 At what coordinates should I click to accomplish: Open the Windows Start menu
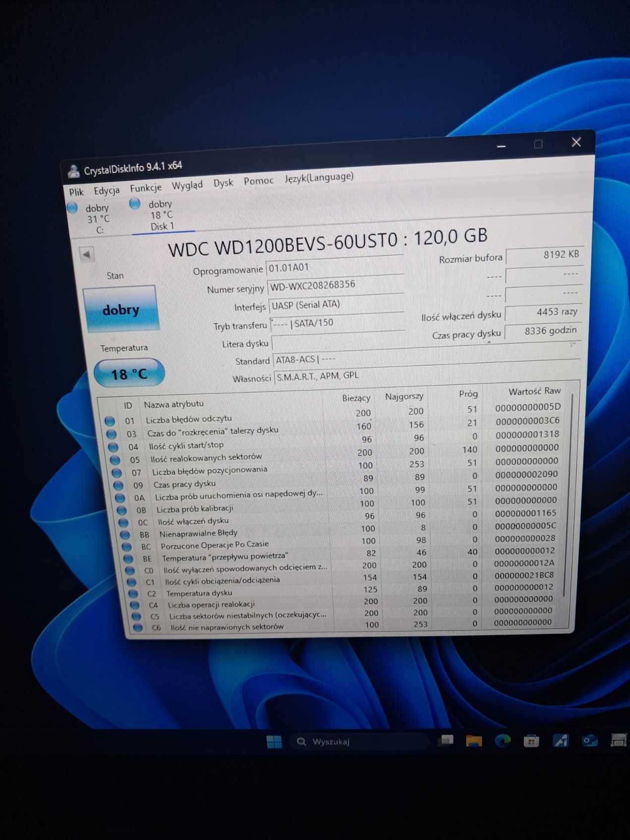click(x=274, y=742)
